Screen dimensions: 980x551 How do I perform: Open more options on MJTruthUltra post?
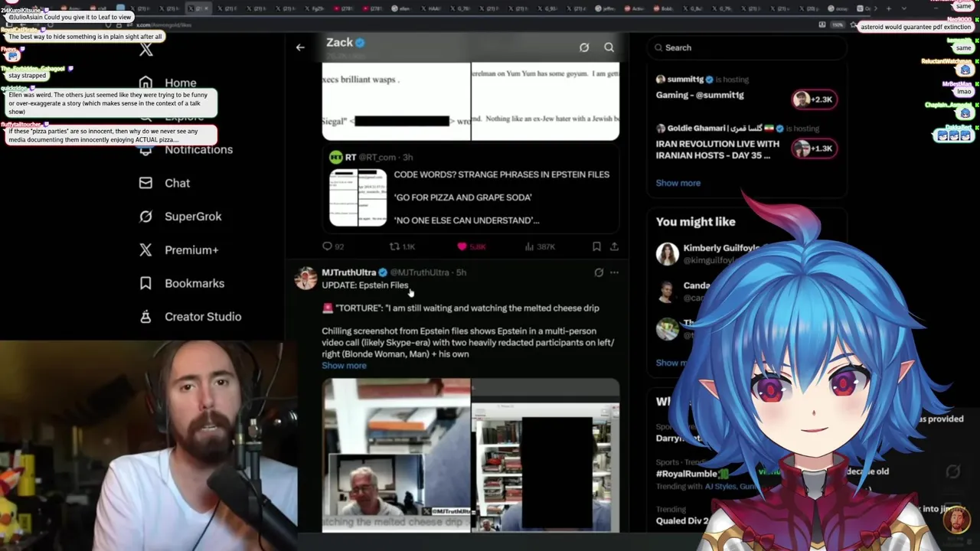pos(614,272)
